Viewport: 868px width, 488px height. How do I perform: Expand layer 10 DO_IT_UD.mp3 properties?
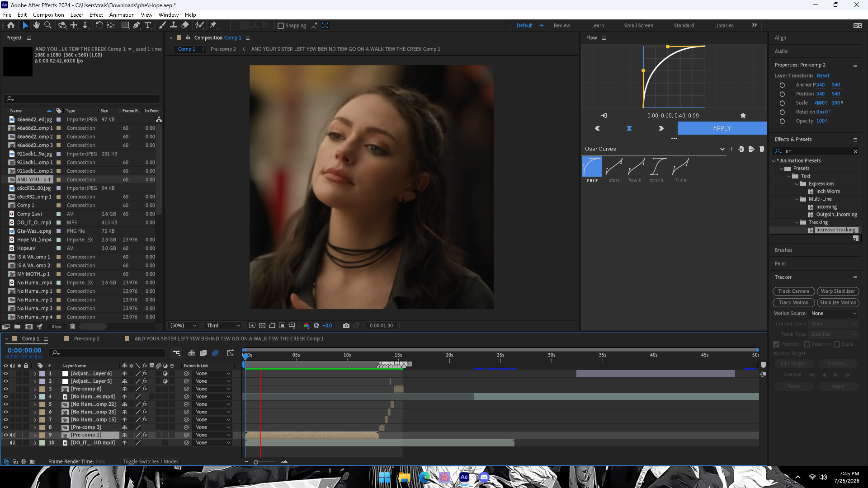point(35,443)
